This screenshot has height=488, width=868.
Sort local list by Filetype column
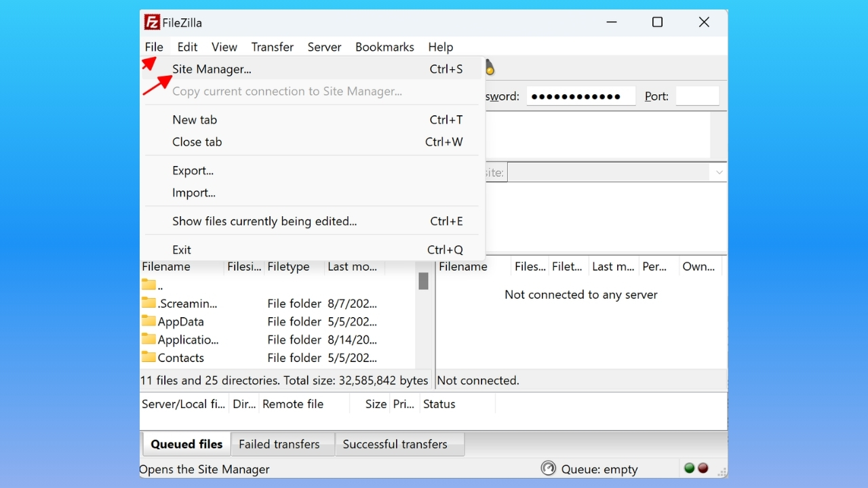(x=294, y=267)
